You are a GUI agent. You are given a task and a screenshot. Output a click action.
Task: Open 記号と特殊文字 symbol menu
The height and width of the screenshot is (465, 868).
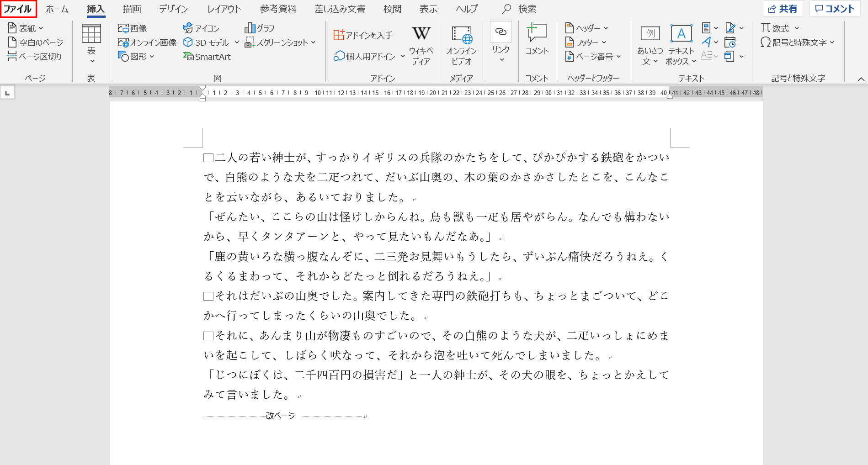point(798,42)
